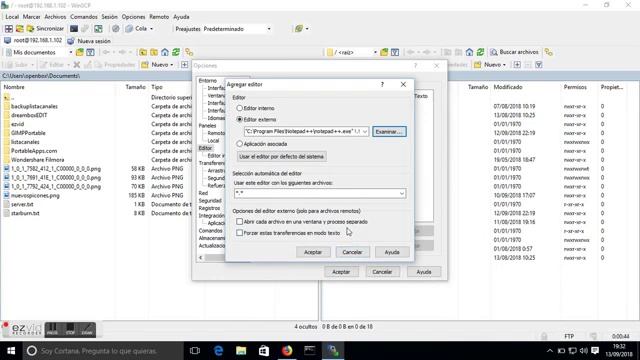Select the root@192.168.1.102 session tab
The image size is (640, 360).
33,40
